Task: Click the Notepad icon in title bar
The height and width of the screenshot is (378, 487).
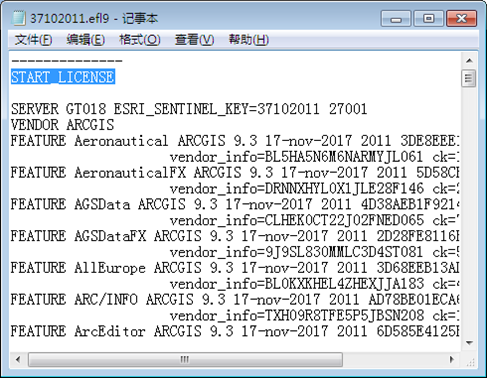Action: (18, 18)
